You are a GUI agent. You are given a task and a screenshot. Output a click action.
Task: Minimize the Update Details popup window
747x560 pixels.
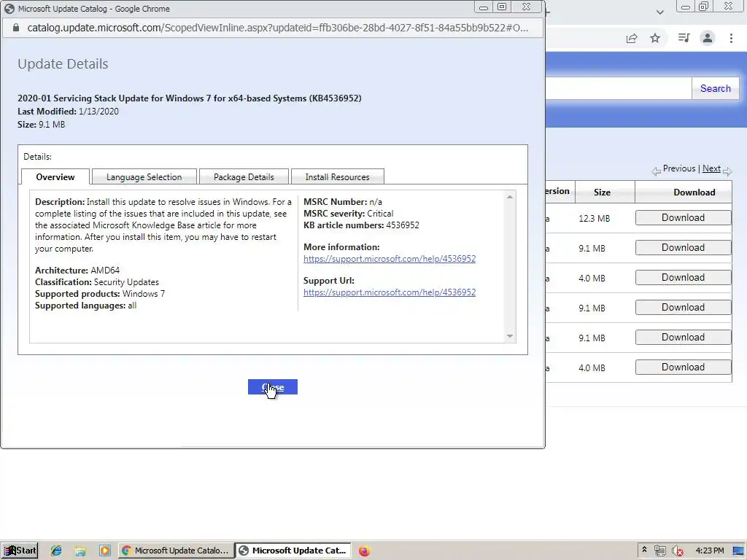[x=483, y=7]
